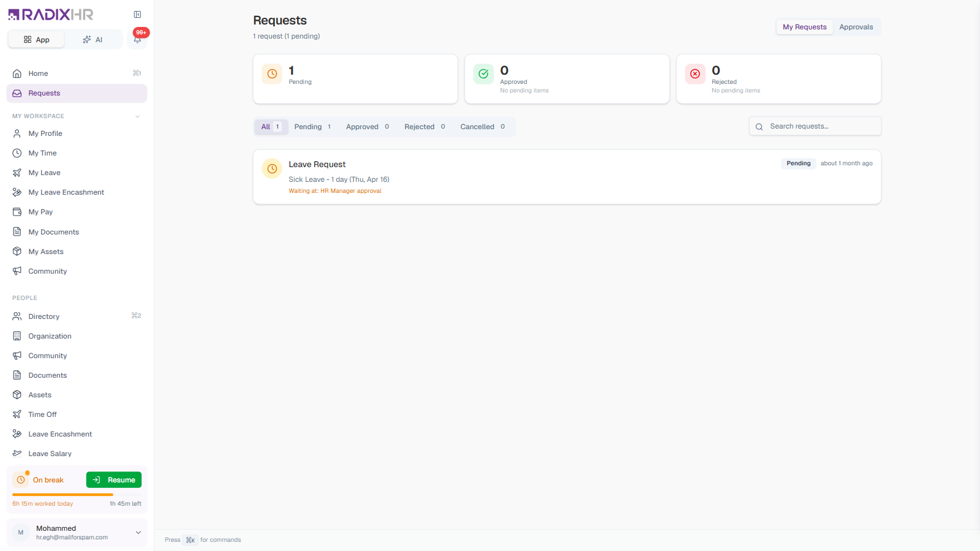Screen dimensions: 980x551
Task: Select the Cancelled filter tab
Action: tap(483, 127)
